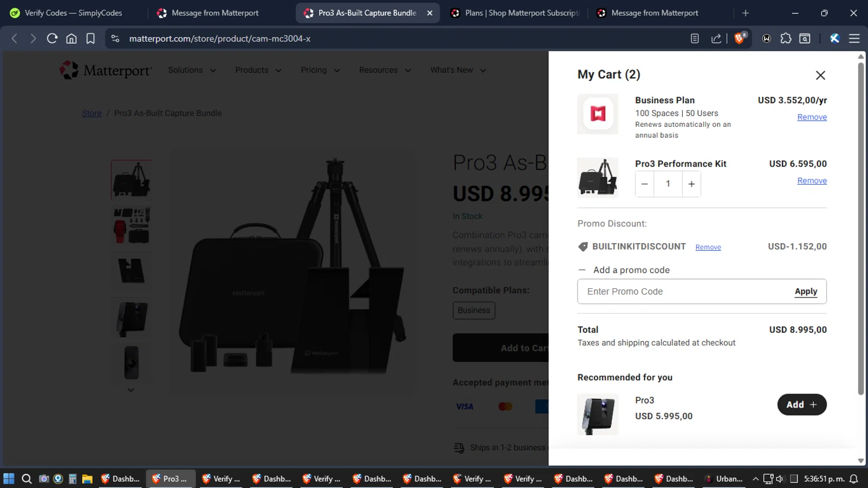Apply the promo code
This screenshot has width=868, height=488.
[806, 291]
